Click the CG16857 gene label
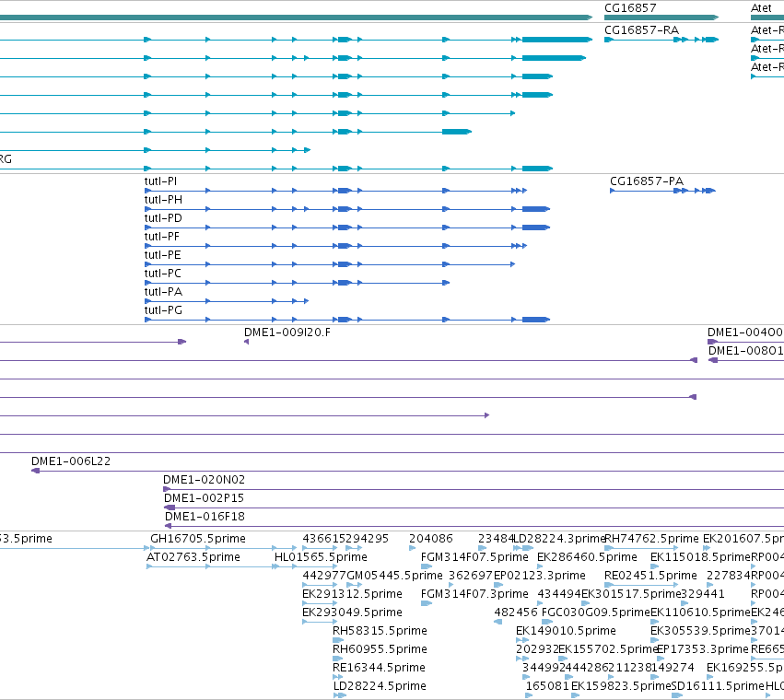The width and height of the screenshot is (784, 700). tap(630, 8)
